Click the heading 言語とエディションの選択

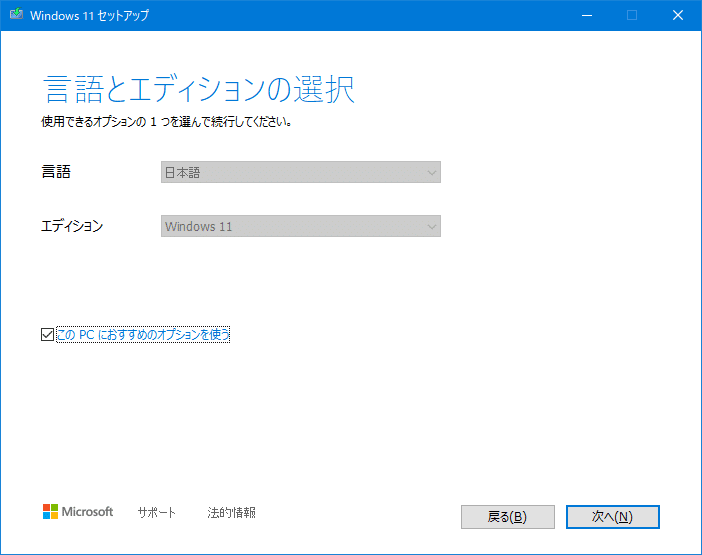pos(199,89)
